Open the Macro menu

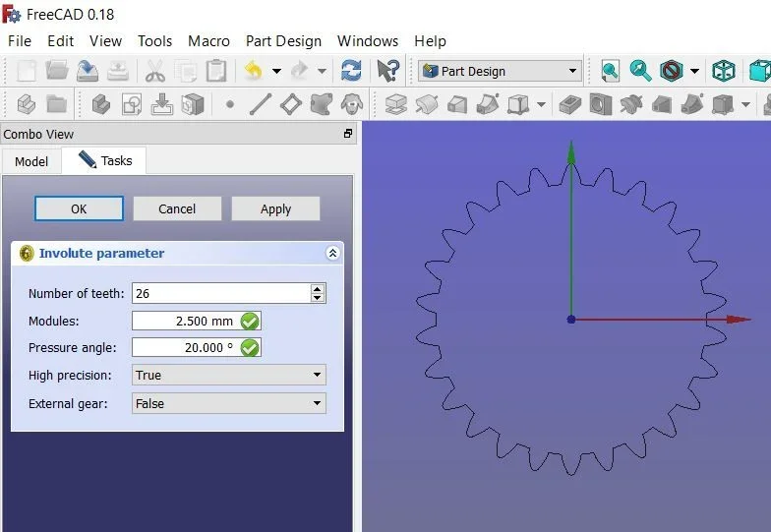tap(208, 41)
